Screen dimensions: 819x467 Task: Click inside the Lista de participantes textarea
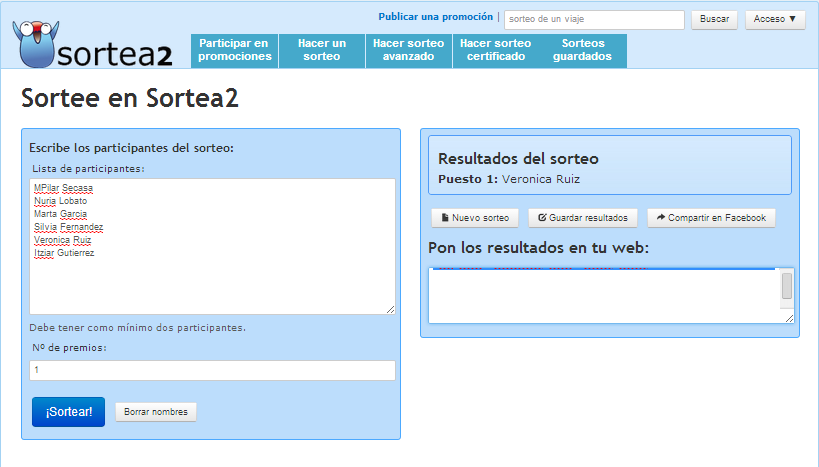(212, 247)
